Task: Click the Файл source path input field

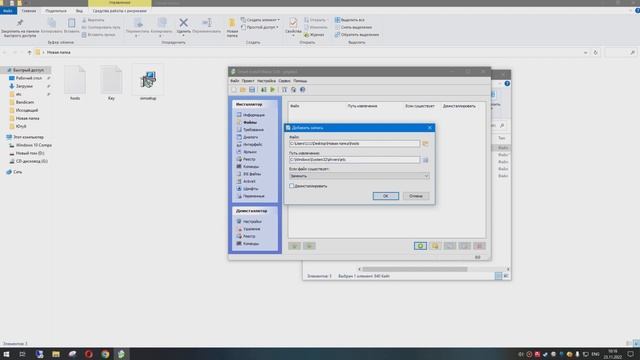Action: [x=354, y=144]
